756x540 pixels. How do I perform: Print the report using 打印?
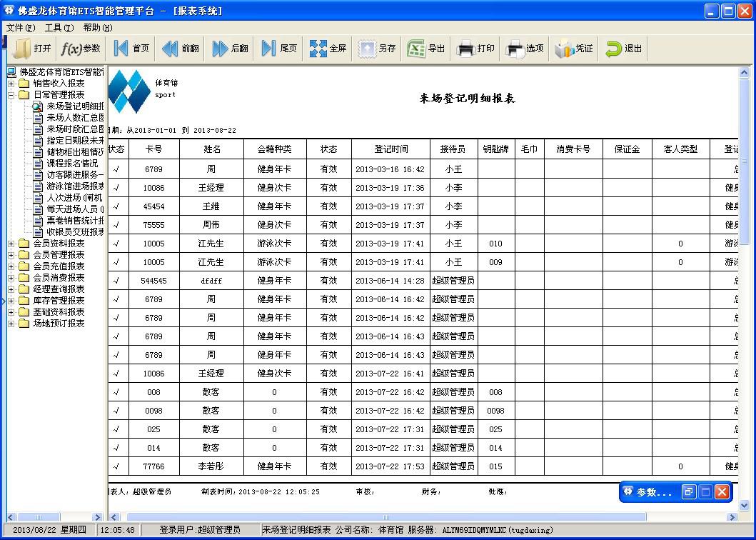475,49
